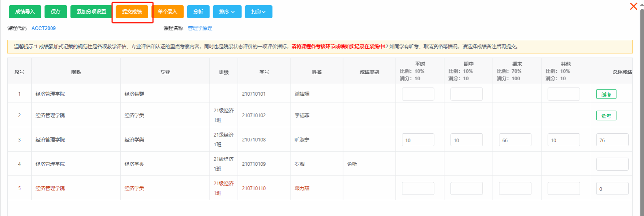644x216 pixels.
Task: Focus 期中 score field for 邓力喆
Action: (x=467, y=188)
